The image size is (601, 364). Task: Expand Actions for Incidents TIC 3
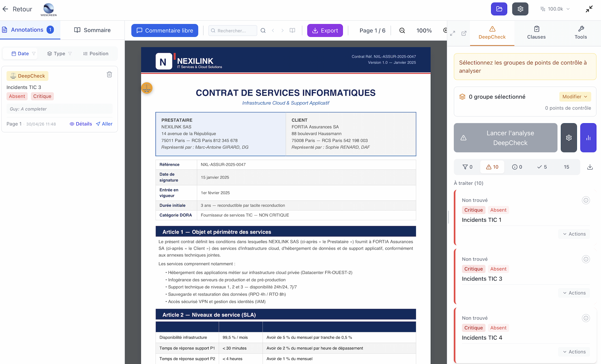tap(574, 293)
